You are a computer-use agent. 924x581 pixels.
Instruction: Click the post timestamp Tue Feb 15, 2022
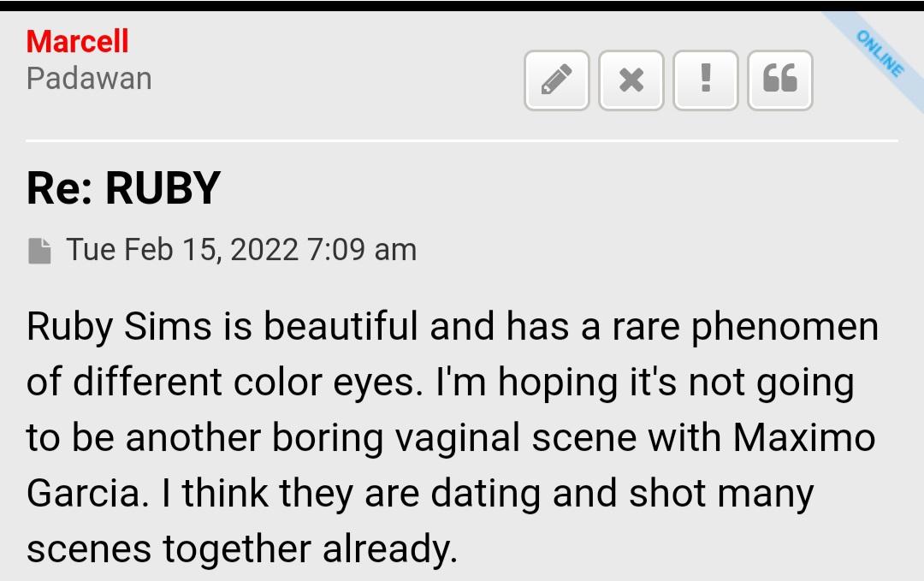241,250
